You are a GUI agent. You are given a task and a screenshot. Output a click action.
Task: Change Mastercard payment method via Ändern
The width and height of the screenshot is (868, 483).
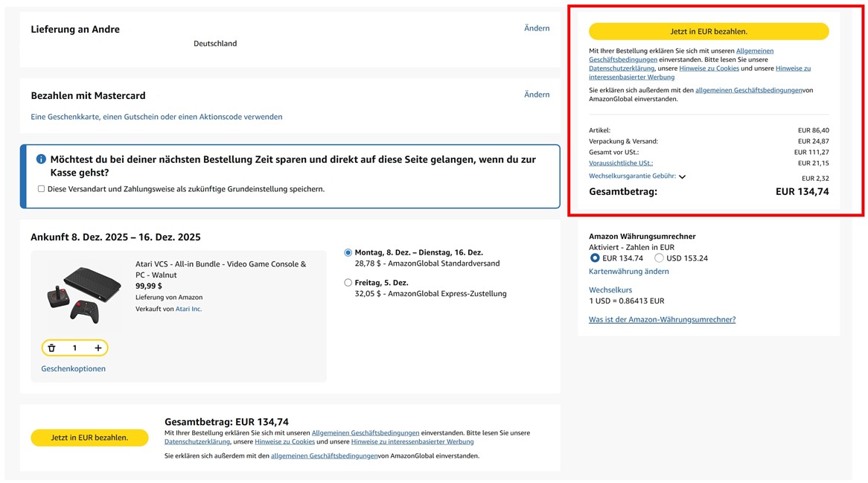(536, 95)
